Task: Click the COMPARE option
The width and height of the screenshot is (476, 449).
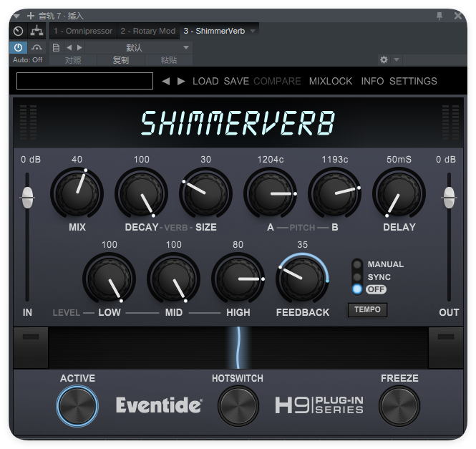Action: (x=277, y=81)
